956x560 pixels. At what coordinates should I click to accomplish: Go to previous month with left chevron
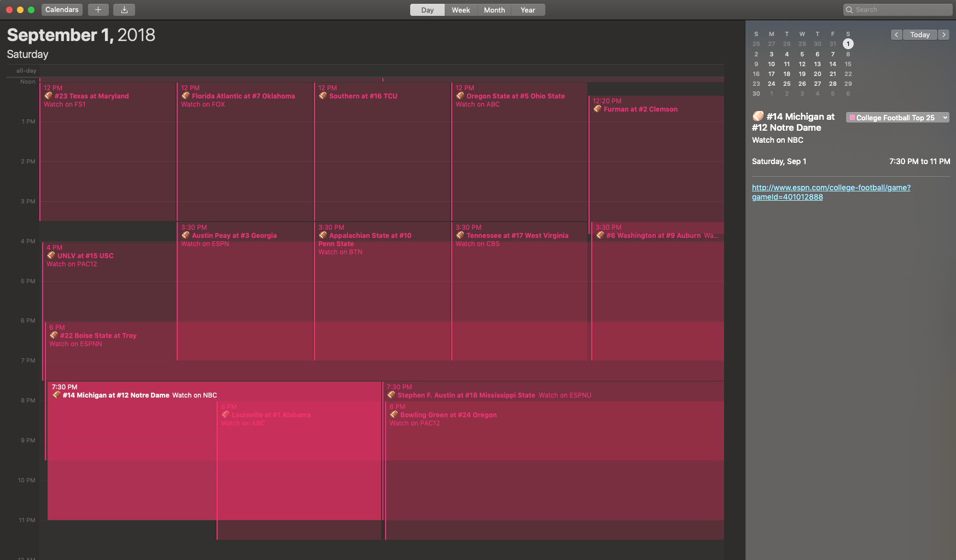tap(896, 34)
